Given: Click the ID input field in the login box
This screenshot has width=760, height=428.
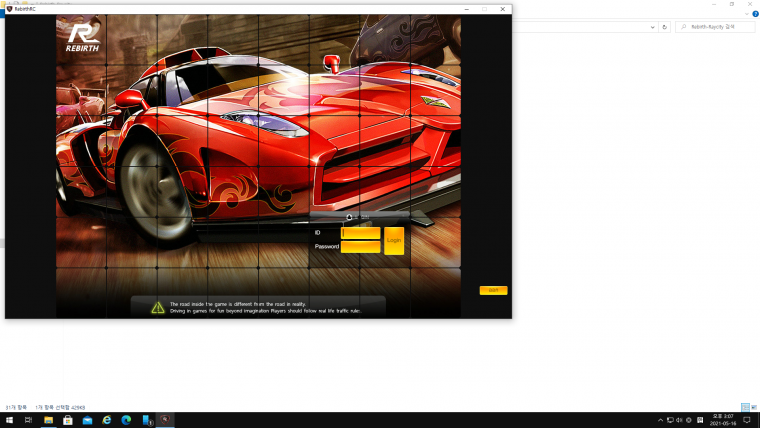Looking at the screenshot, I should tap(361, 233).
